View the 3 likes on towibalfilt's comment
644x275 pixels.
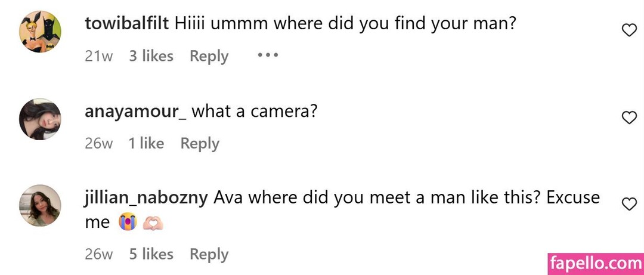click(x=151, y=56)
